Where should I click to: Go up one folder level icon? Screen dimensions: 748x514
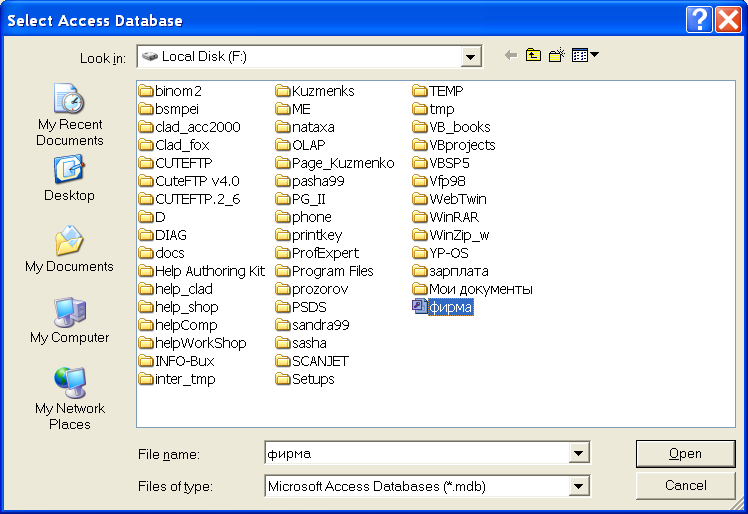pos(533,56)
